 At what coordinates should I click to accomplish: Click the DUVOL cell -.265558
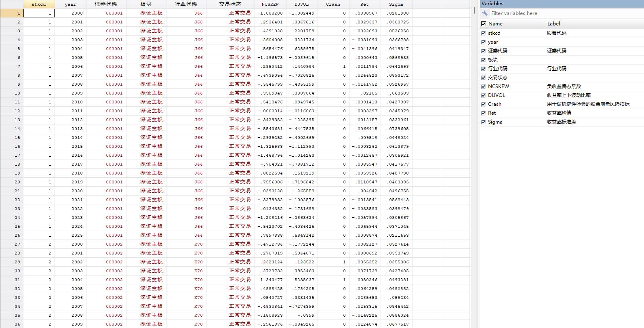pos(302,191)
